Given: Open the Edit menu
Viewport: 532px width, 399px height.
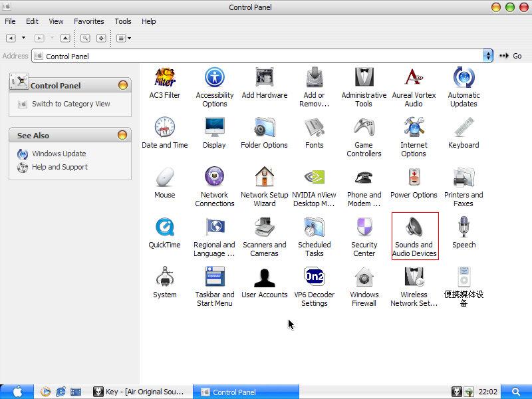Looking at the screenshot, I should click(x=32, y=21).
